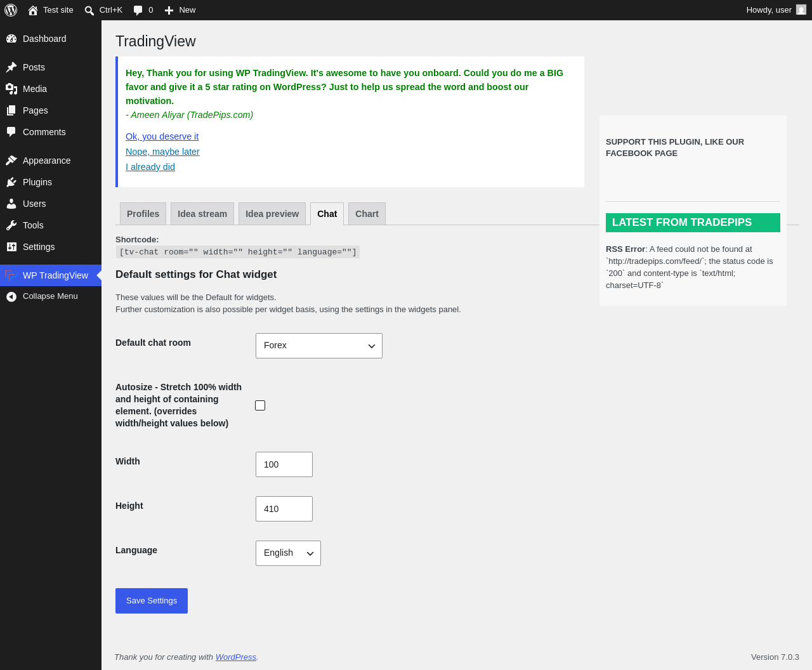Click the Appearance paintbrush icon

click(11, 161)
